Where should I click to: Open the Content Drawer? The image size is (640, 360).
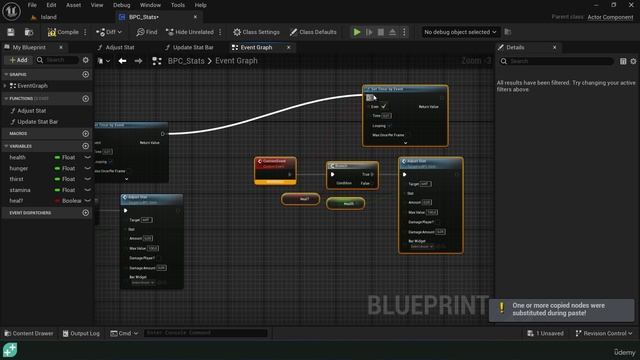coord(29,333)
